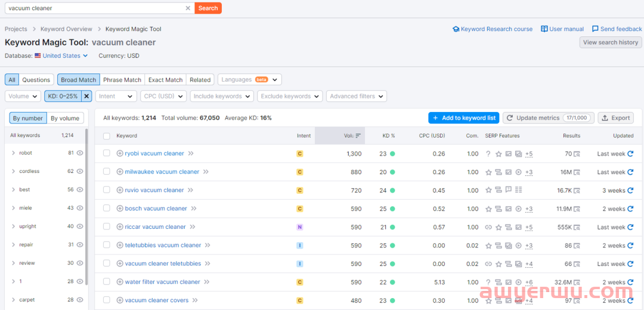Click plus icon beside vacuum cleaner covers
This screenshot has width=644, height=310.
coord(120,300)
